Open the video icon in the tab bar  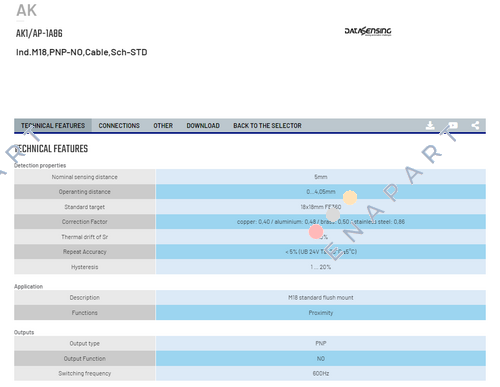click(453, 125)
